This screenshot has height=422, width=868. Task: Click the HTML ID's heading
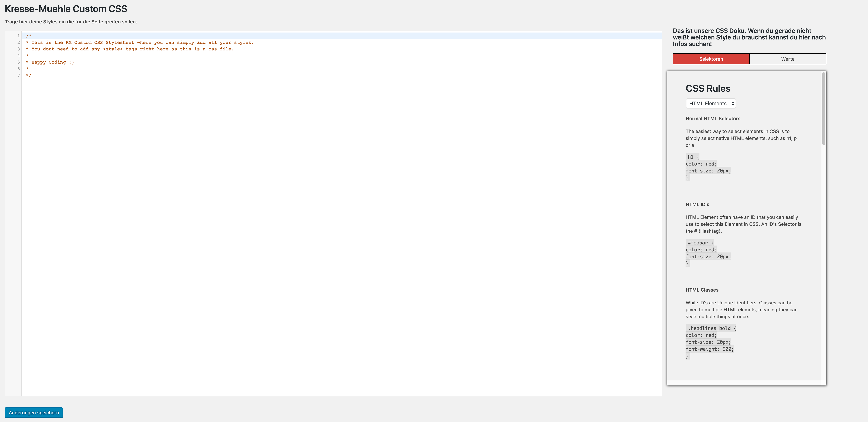(x=697, y=204)
